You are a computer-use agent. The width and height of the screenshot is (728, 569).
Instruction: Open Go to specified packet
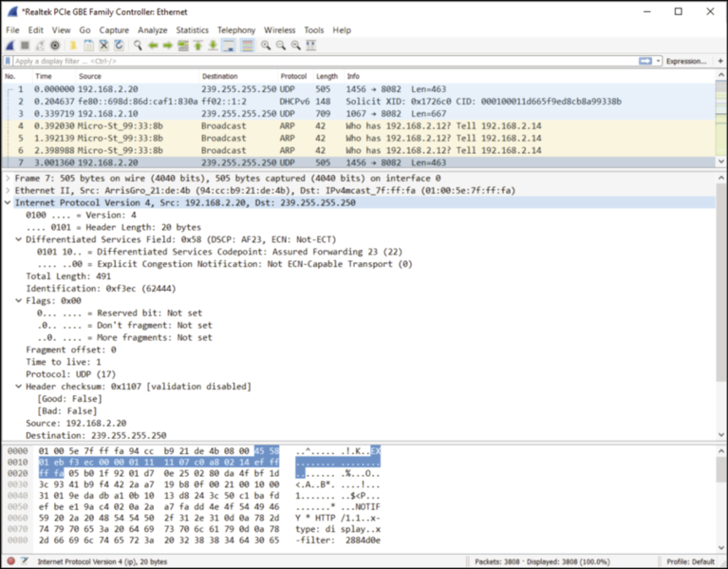click(x=183, y=46)
